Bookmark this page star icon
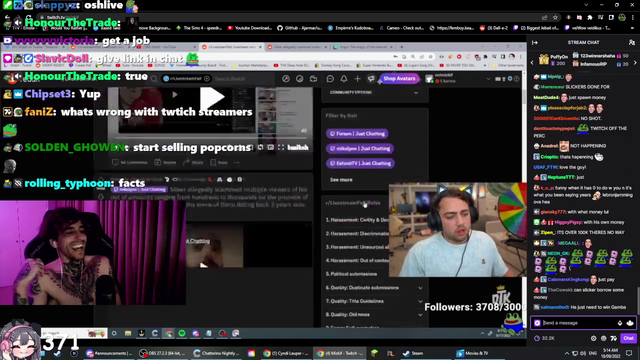The image size is (640, 360). tap(555, 18)
